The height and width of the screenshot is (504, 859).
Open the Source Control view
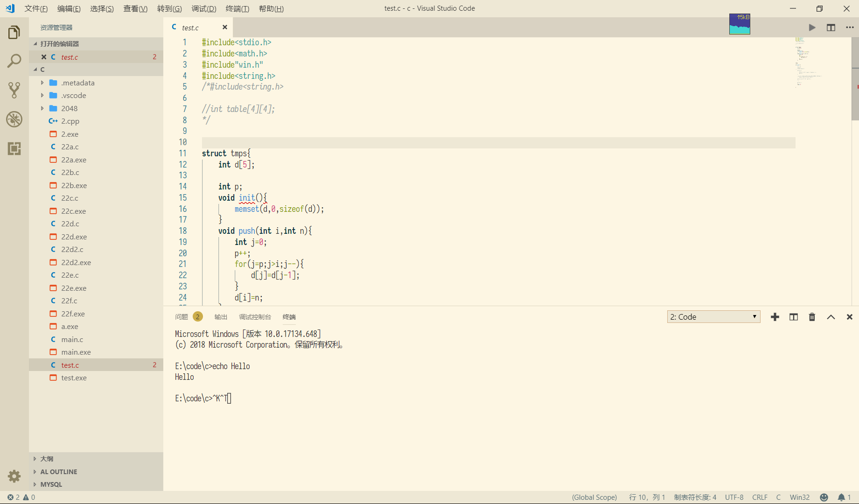click(x=14, y=90)
